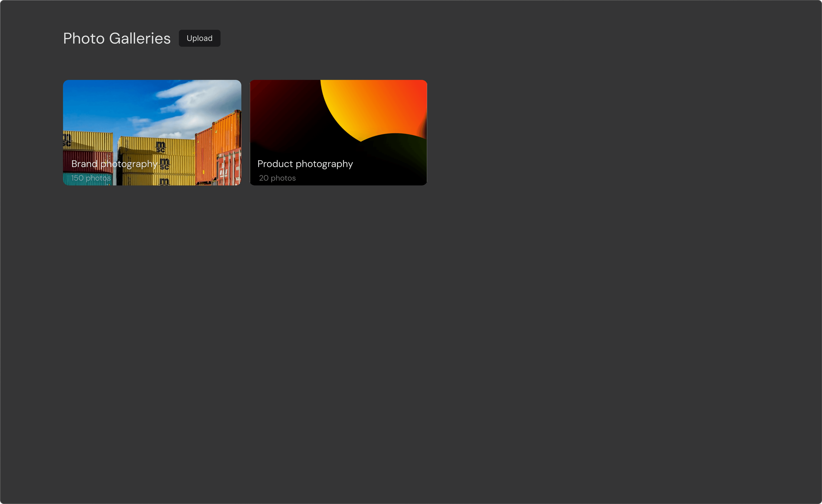The height and width of the screenshot is (504, 822).
Task: Click below the Product photography title
Action: 277,178
